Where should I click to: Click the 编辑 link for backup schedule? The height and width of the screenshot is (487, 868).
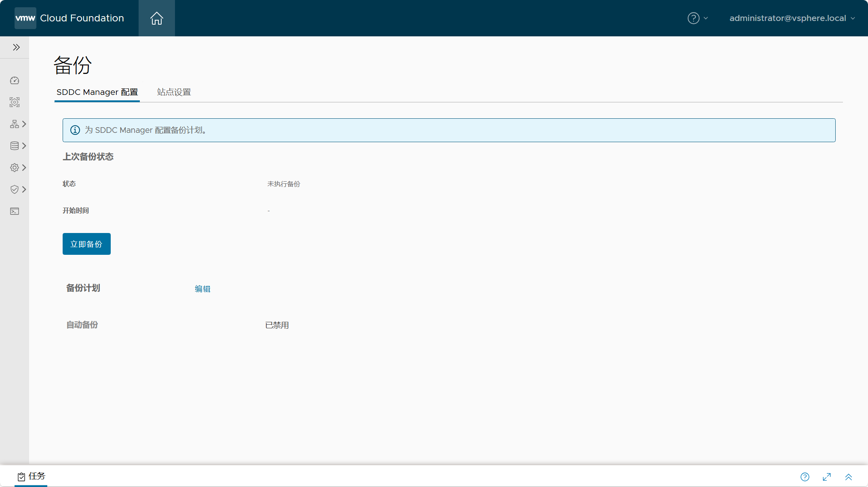pos(202,289)
